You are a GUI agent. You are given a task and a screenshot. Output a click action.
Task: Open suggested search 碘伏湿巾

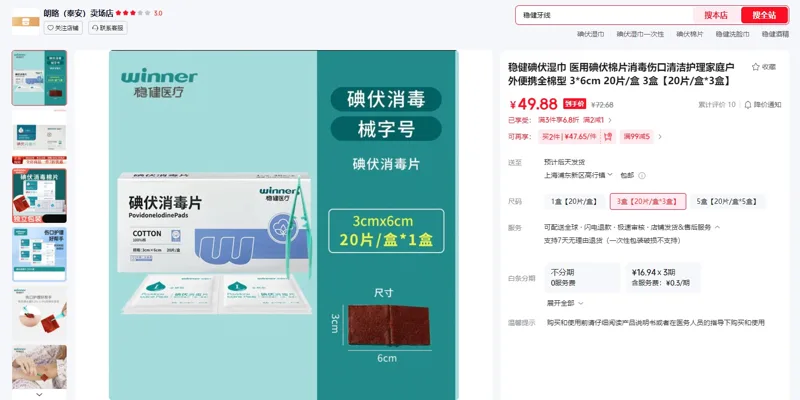click(591, 34)
